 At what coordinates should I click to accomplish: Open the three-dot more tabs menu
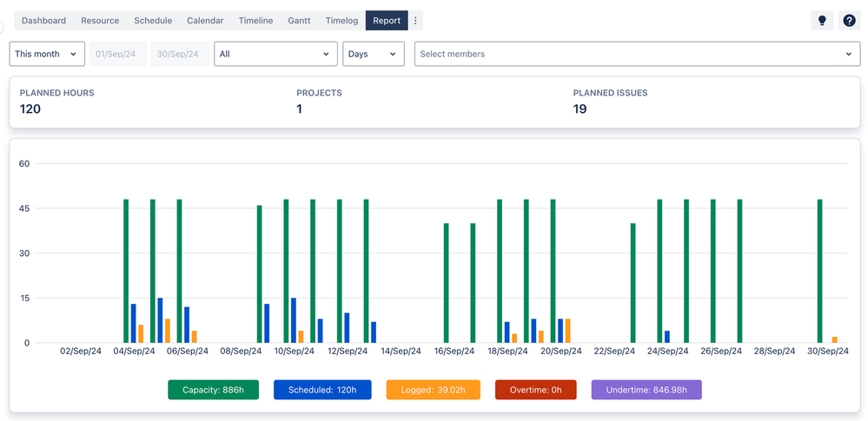pos(415,21)
